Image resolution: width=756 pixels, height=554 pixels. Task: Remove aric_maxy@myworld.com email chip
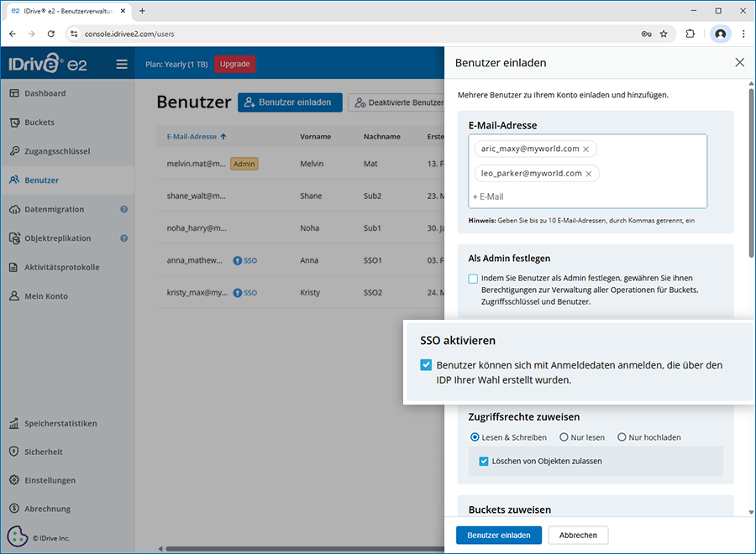586,149
